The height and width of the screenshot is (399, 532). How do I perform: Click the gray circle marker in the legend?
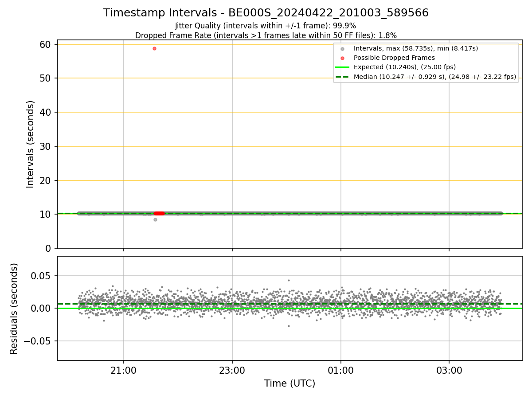click(342, 49)
